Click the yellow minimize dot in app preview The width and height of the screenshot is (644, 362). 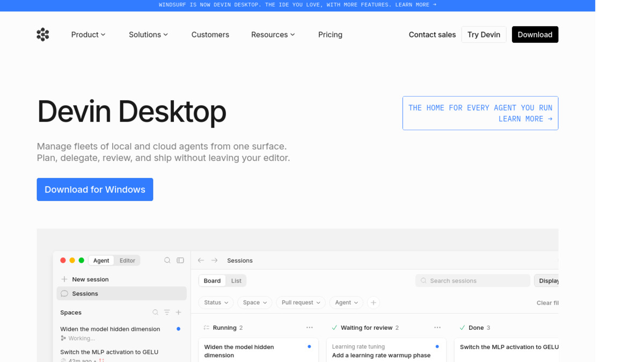click(x=72, y=261)
